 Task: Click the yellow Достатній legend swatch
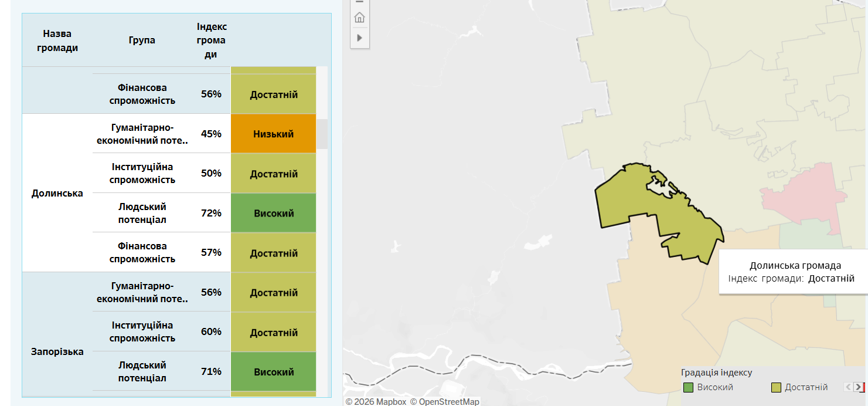(x=776, y=387)
